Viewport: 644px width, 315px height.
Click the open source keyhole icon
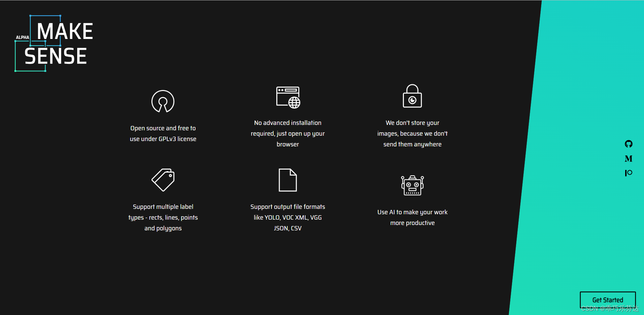163,101
